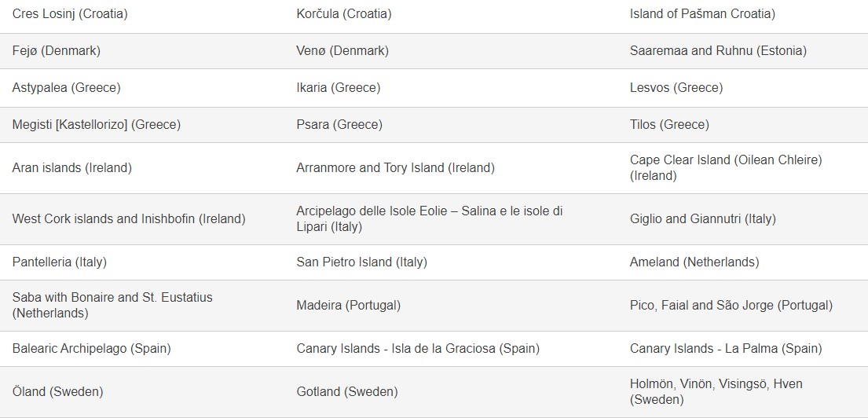
Task: Click the Madeira (Portugal) cell
Action: tap(348, 305)
